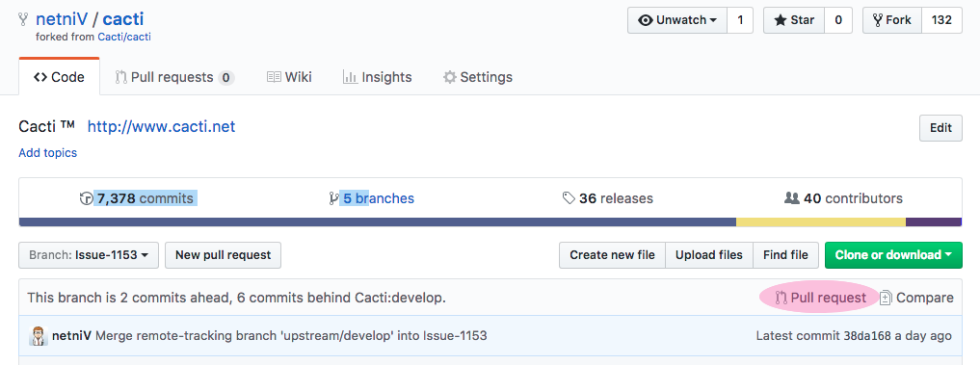Open the latest commit hash 38da168
This screenshot has width=980, height=365.
[866, 335]
